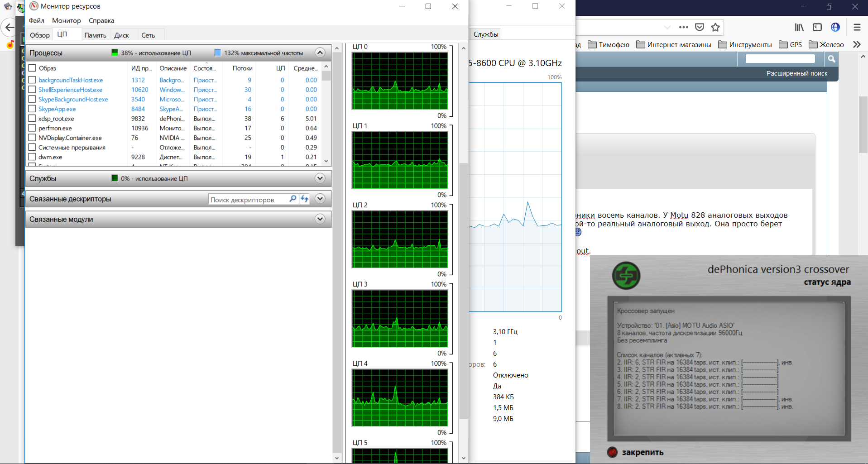The image size is (868, 464).
Task: Click the red закрепить pin button
Action: click(612, 452)
